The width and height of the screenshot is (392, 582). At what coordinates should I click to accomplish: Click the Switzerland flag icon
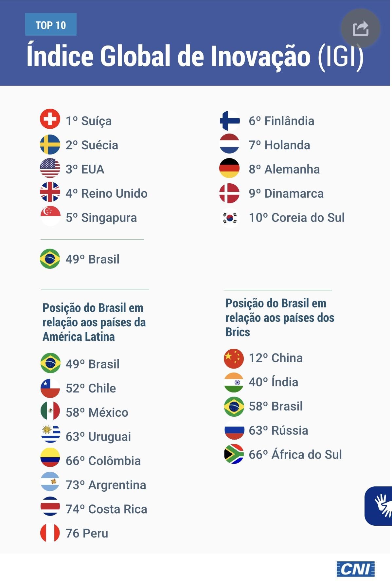tap(50, 119)
